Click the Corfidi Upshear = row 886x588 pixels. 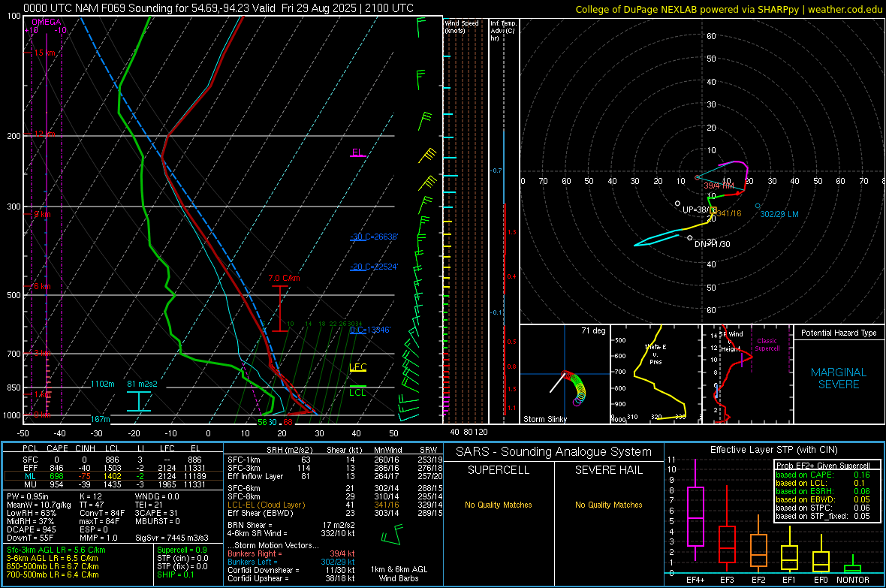[291, 578]
